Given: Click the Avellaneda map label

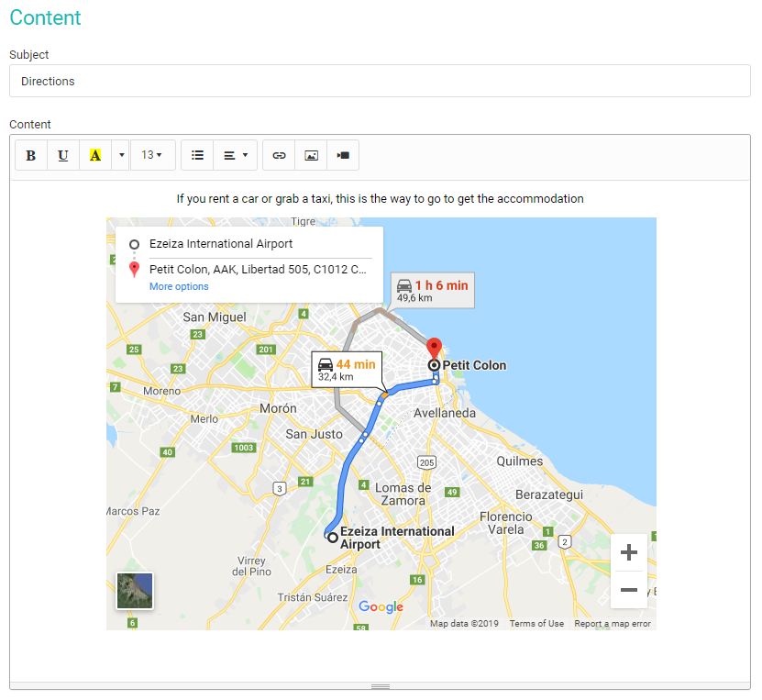Looking at the screenshot, I should click(x=445, y=413).
